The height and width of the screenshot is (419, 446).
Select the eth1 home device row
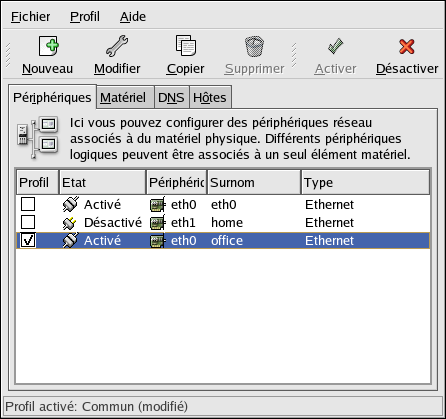[223, 222]
